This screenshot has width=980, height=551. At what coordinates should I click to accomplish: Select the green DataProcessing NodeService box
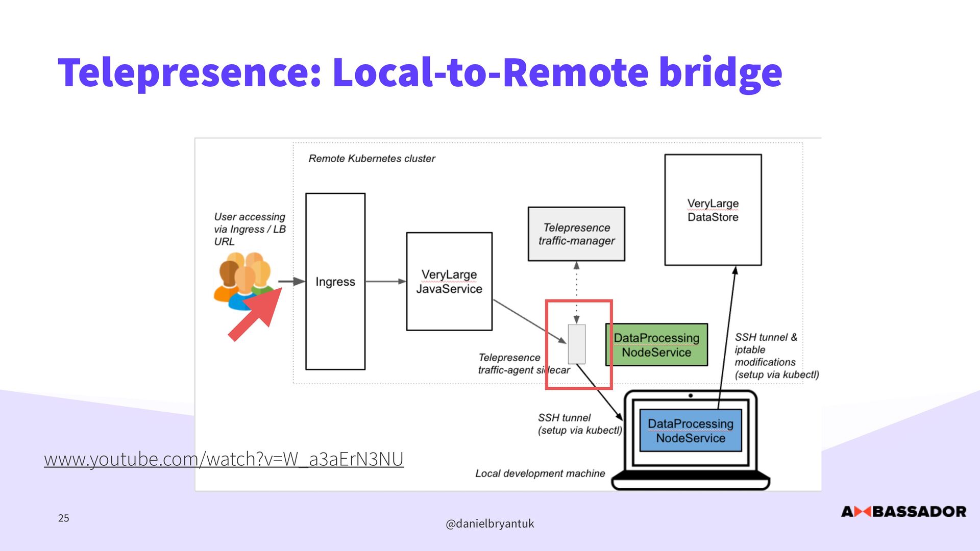[656, 345]
